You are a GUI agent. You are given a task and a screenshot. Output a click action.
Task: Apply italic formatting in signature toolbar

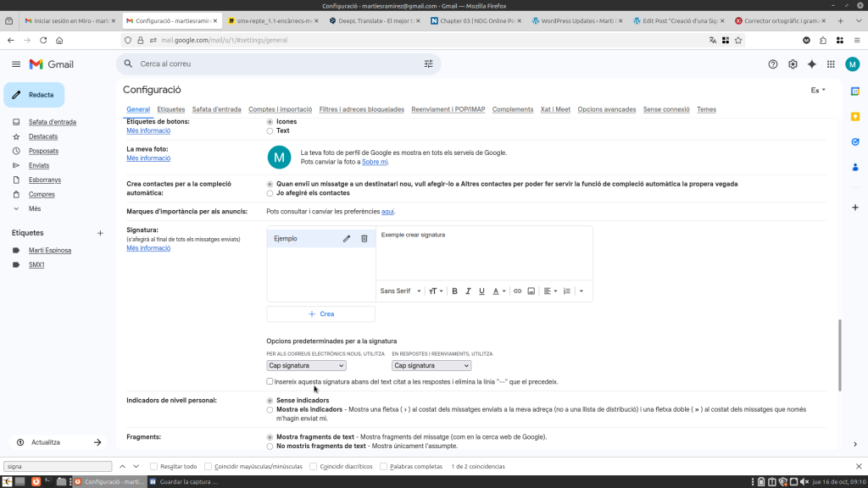point(468,291)
